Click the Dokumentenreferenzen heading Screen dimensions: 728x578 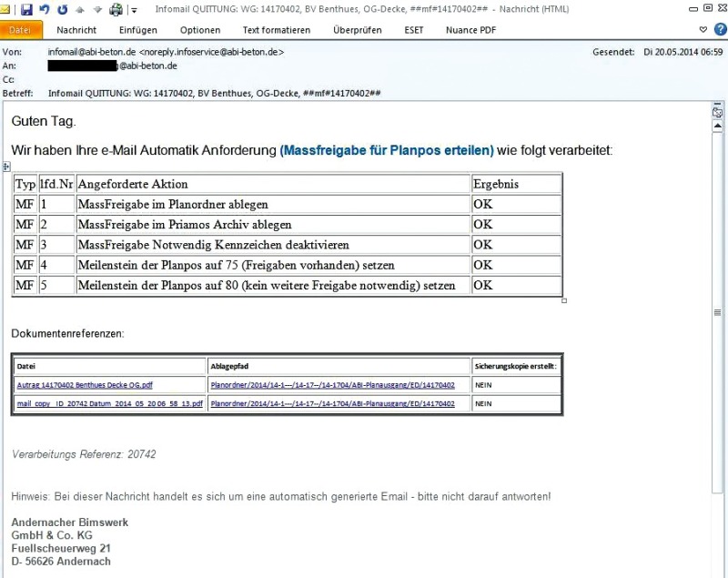(x=67, y=334)
